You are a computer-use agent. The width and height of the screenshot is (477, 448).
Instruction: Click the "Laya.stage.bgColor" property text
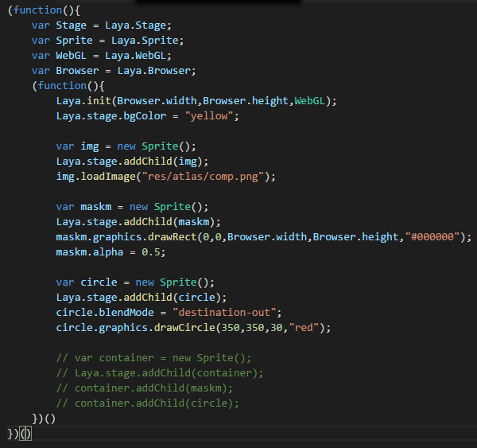click(x=111, y=116)
